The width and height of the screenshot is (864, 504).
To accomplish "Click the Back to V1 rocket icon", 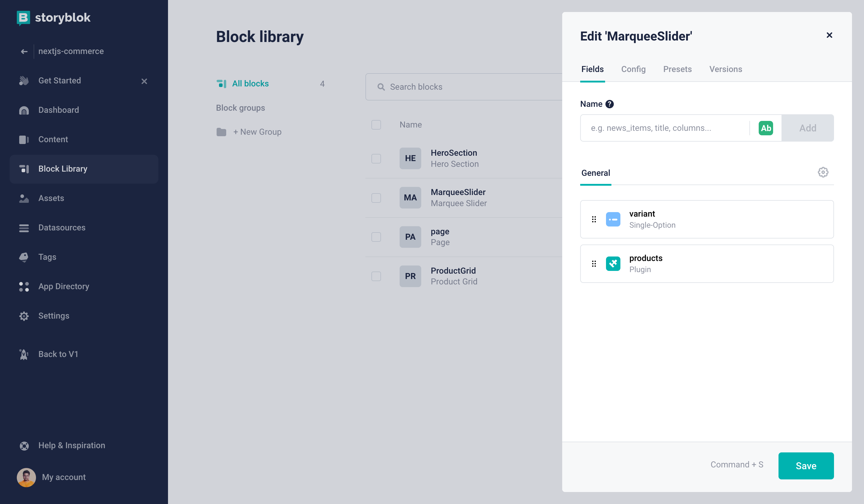I will click(x=24, y=354).
